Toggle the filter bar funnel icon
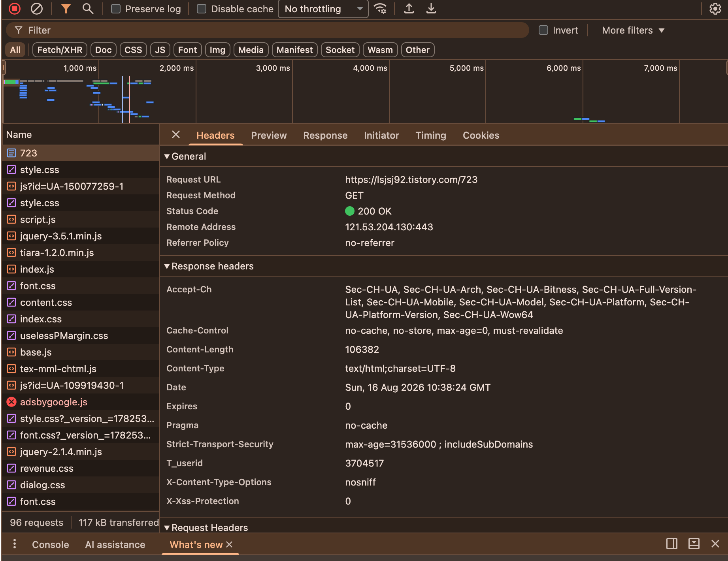 (x=66, y=9)
